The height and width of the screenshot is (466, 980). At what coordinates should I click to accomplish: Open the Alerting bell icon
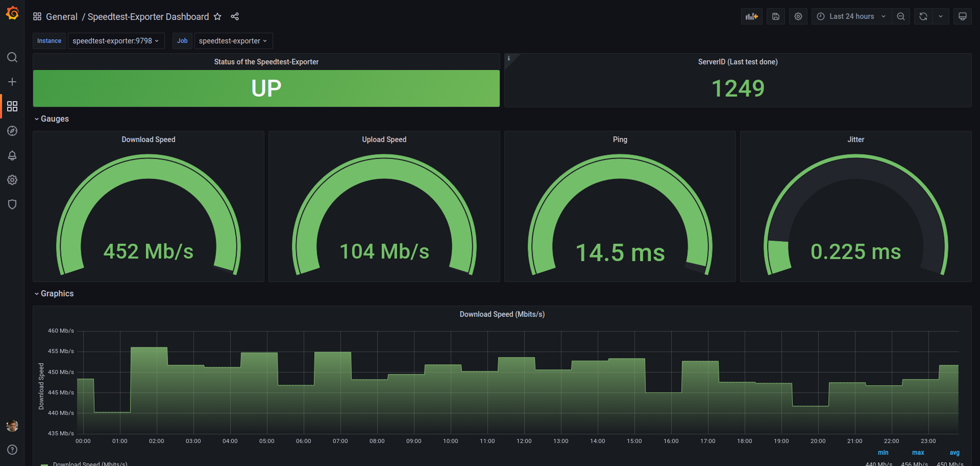point(12,155)
